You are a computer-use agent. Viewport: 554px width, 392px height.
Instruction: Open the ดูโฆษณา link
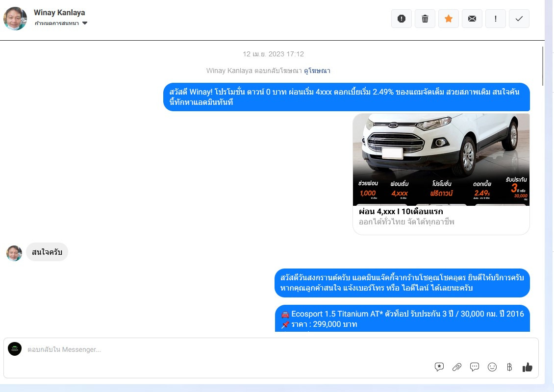[317, 71]
